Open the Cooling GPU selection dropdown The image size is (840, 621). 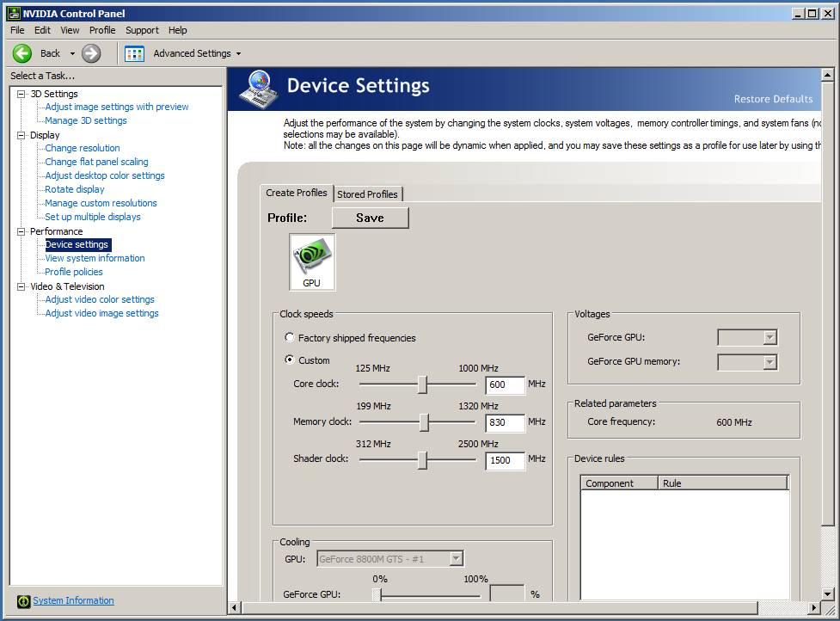point(456,559)
